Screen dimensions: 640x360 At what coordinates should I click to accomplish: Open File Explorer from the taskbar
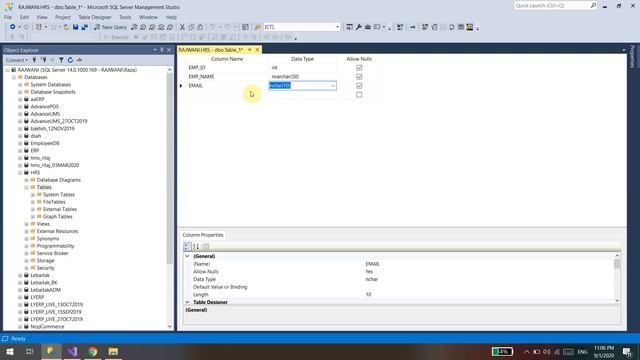coord(113,351)
